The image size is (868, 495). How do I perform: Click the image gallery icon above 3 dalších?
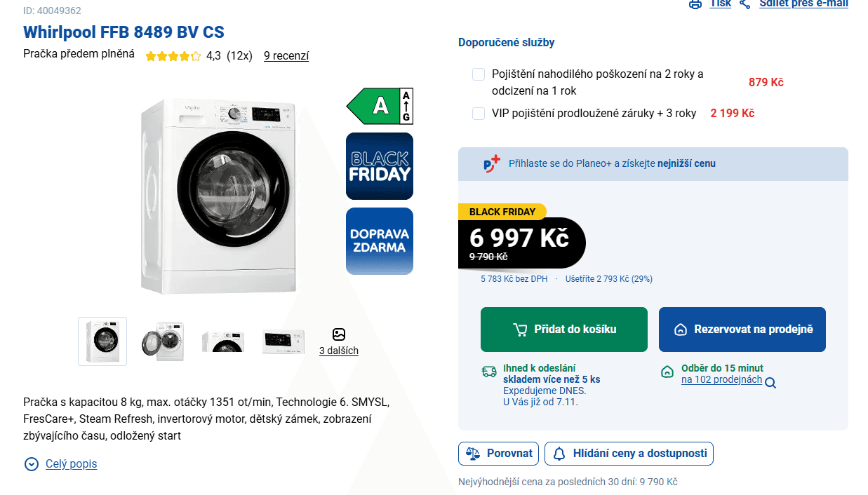(x=339, y=334)
